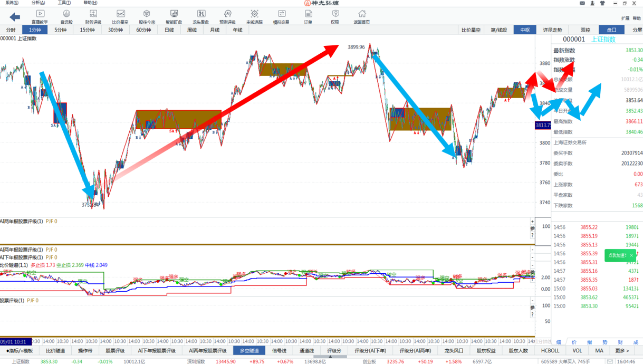Open the 分析(A) menu
This screenshot has width=643, height=364.
38,3
